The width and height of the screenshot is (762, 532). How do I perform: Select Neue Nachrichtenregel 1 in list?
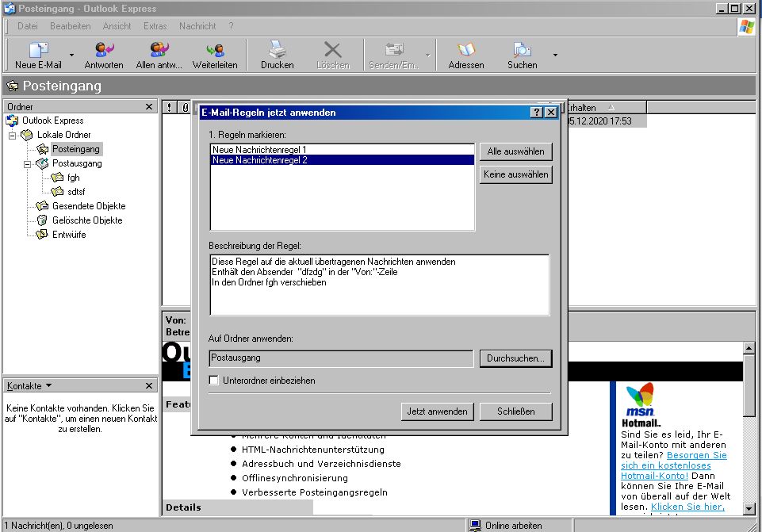click(x=342, y=150)
